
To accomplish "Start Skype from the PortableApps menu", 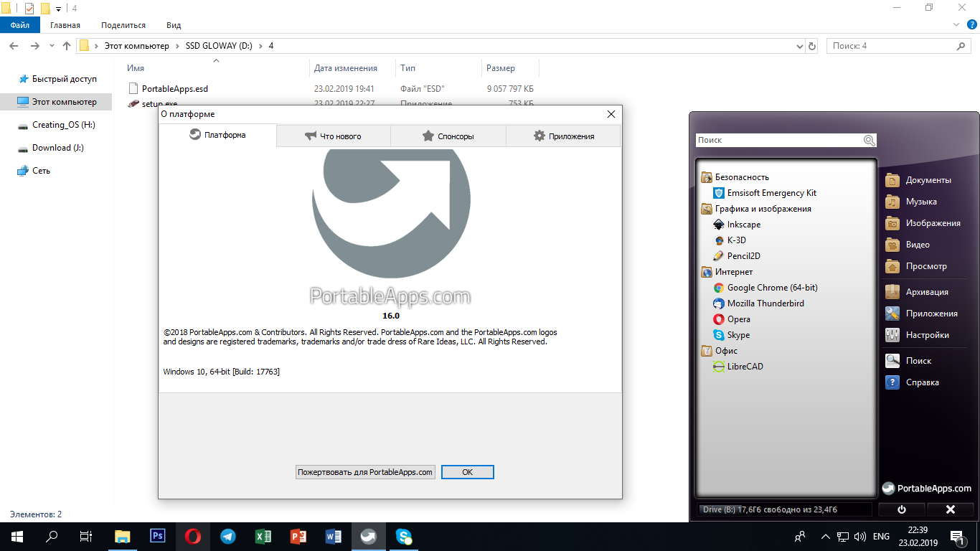I will point(731,335).
